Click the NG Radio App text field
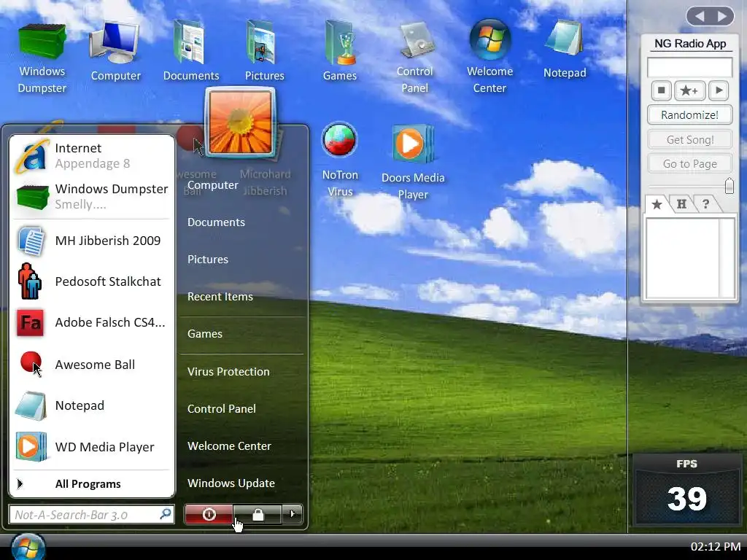The width and height of the screenshot is (747, 560). pyautogui.click(x=689, y=67)
